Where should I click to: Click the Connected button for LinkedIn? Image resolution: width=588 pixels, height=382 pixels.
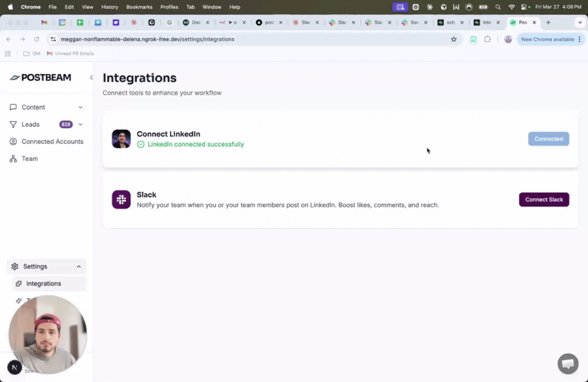click(x=549, y=139)
